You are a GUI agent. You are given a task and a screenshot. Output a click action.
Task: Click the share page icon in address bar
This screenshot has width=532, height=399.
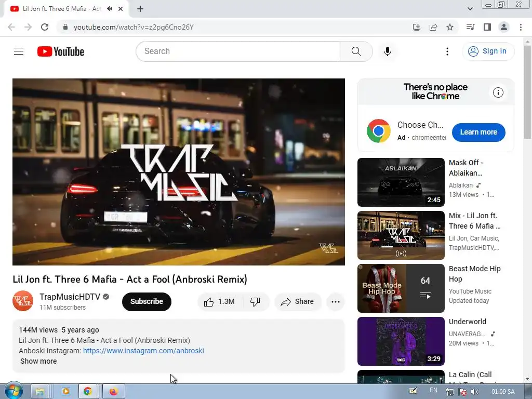pyautogui.click(x=433, y=27)
